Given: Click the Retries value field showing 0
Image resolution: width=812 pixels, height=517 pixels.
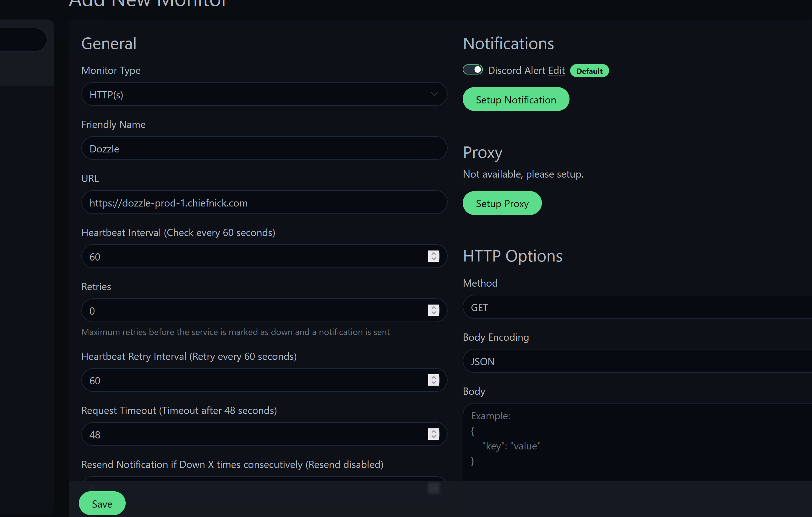Looking at the screenshot, I should (236, 310).
